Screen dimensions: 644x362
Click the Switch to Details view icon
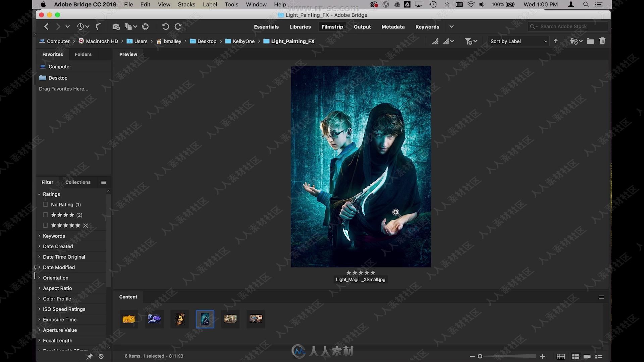[x=587, y=356]
